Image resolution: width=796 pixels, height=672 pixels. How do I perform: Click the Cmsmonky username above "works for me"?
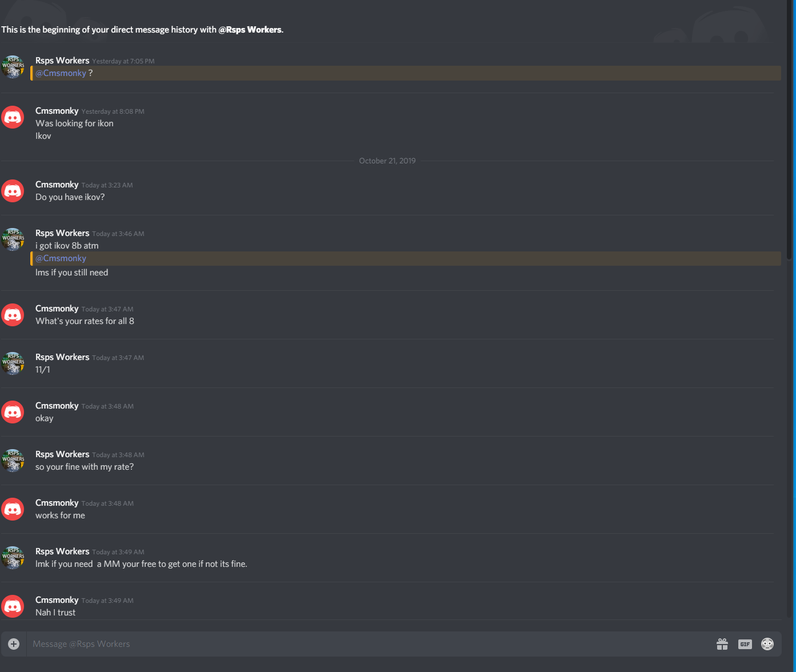tap(57, 503)
